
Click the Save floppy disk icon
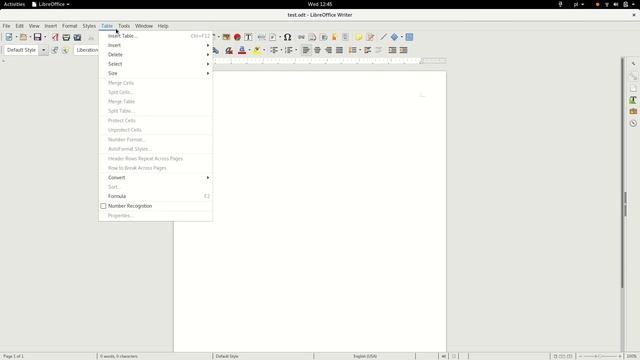click(x=38, y=37)
